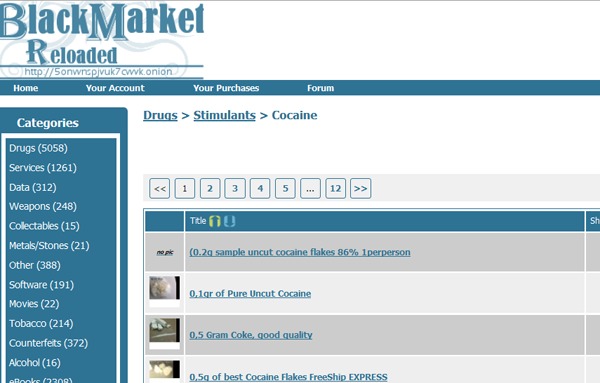Select the Tobacco (214) category
Viewport: 600px width, 383px height.
(x=41, y=323)
